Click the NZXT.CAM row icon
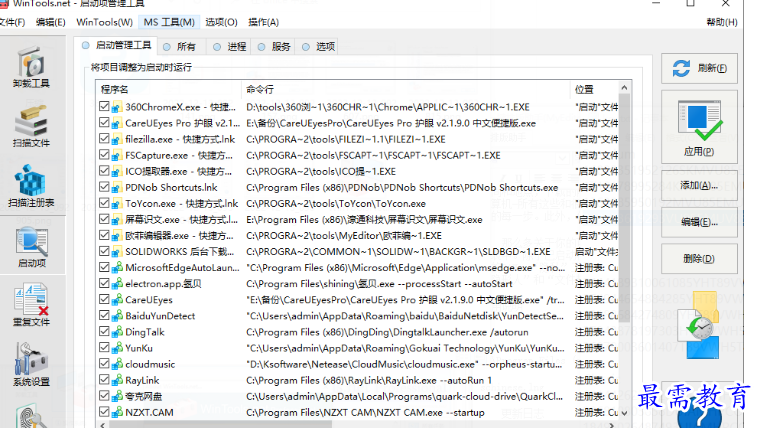Screen dimensions: 759x428 click(117, 413)
